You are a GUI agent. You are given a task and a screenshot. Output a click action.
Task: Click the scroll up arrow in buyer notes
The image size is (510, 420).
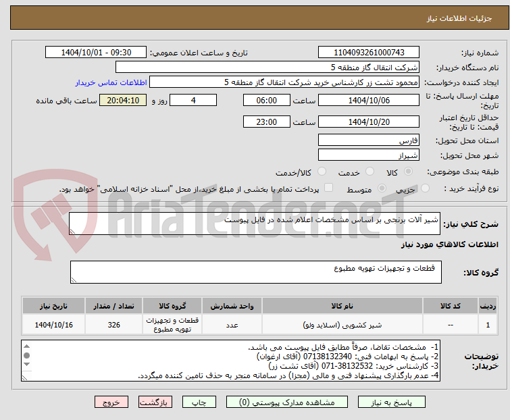click(x=26, y=346)
